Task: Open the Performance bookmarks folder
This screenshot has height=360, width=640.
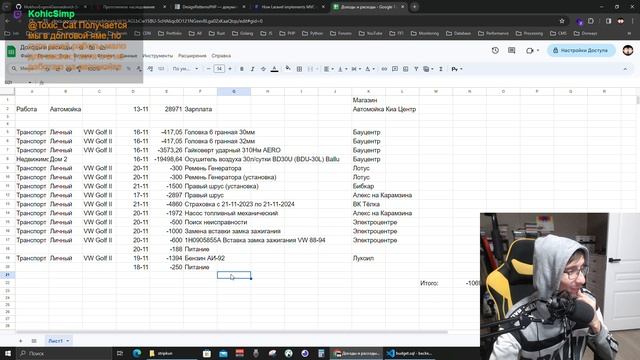Action: pos(493,33)
